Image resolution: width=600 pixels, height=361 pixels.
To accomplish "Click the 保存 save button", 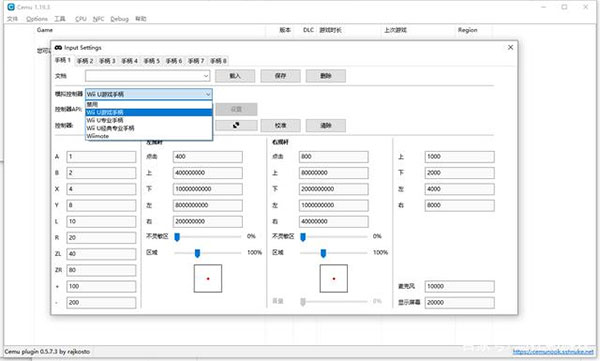I will click(x=280, y=76).
